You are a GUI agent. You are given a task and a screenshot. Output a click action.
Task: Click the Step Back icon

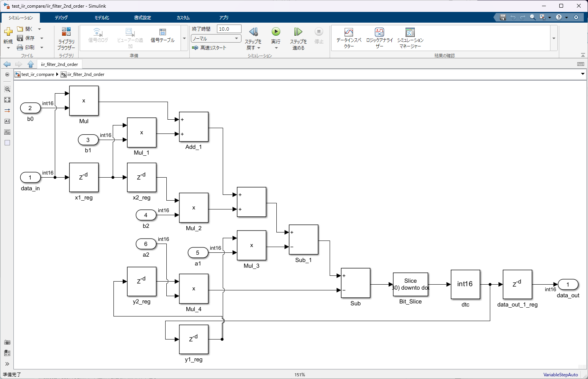click(x=253, y=32)
